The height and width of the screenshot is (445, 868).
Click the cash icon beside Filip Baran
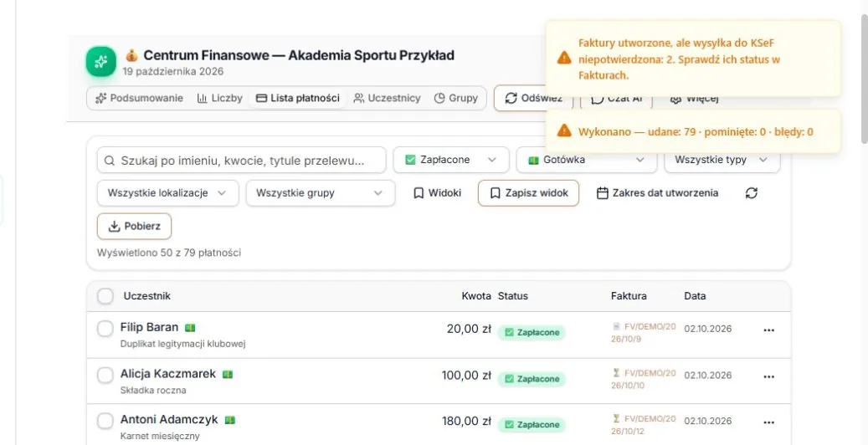click(190, 328)
